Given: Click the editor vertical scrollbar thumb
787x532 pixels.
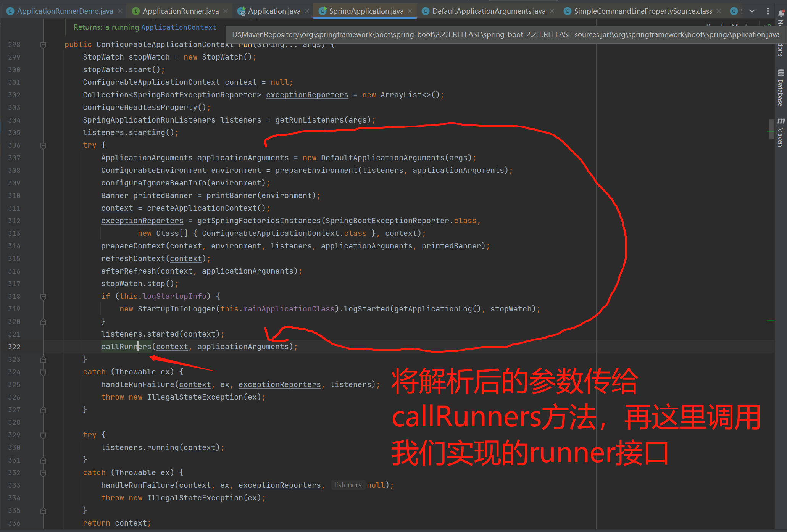Looking at the screenshot, I should (x=771, y=129).
